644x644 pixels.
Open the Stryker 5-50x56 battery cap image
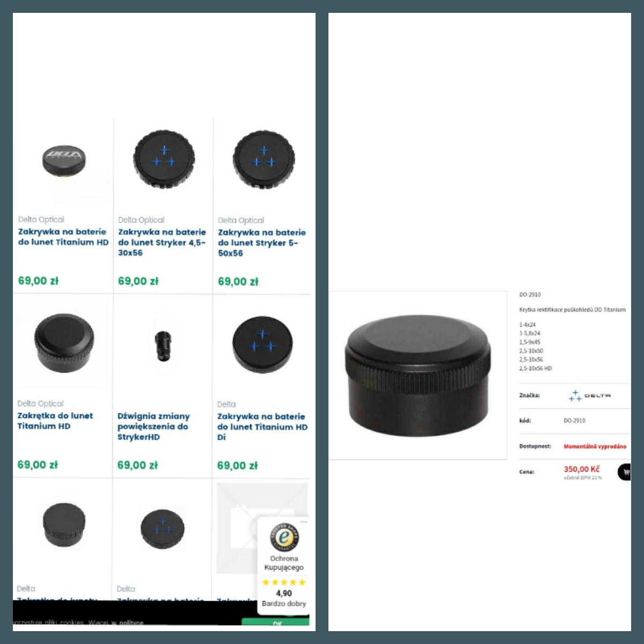(x=264, y=160)
